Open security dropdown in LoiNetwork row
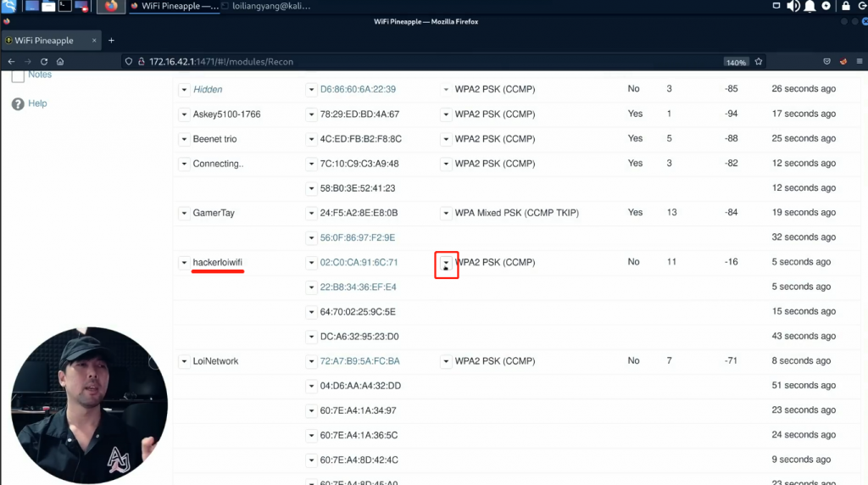The height and width of the screenshot is (485, 868). [x=446, y=361]
